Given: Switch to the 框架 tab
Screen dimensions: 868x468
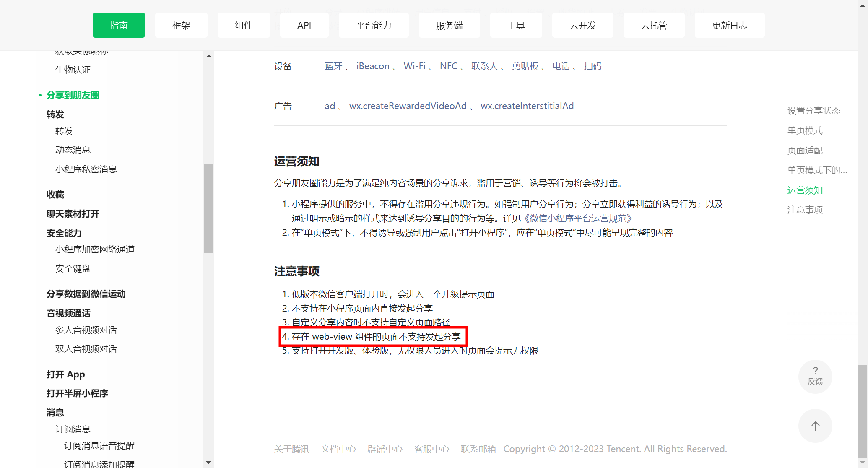Looking at the screenshot, I should 181,25.
